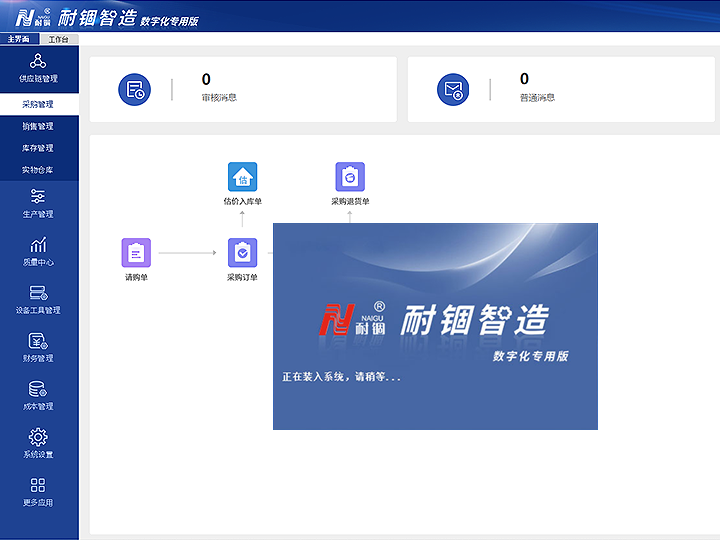Click the 审核消息 round document icon
Image resolution: width=720 pixels, height=540 pixels.
tap(135, 90)
